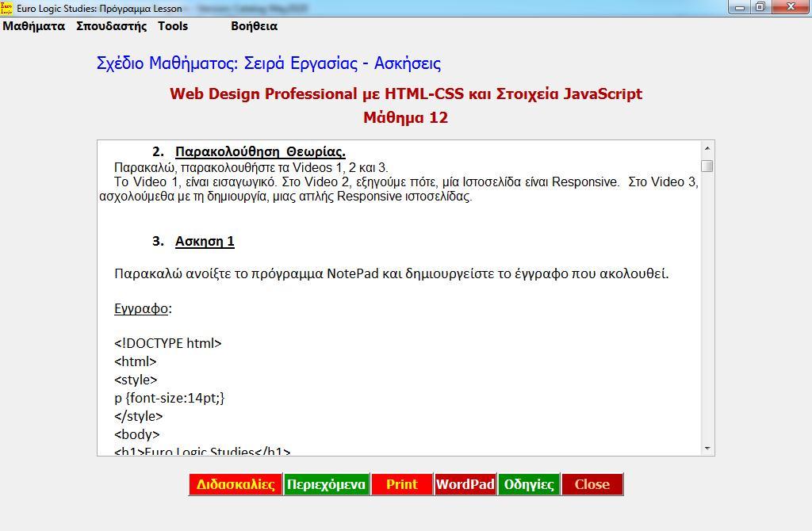Click the 'p {font-size:14pt;}' line

pyautogui.click(x=170, y=398)
